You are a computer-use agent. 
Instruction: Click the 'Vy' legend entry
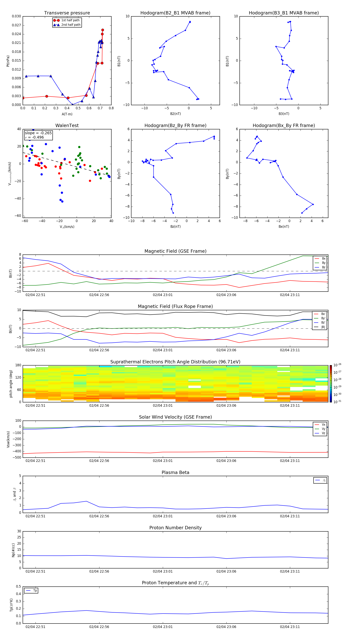click(x=320, y=429)
